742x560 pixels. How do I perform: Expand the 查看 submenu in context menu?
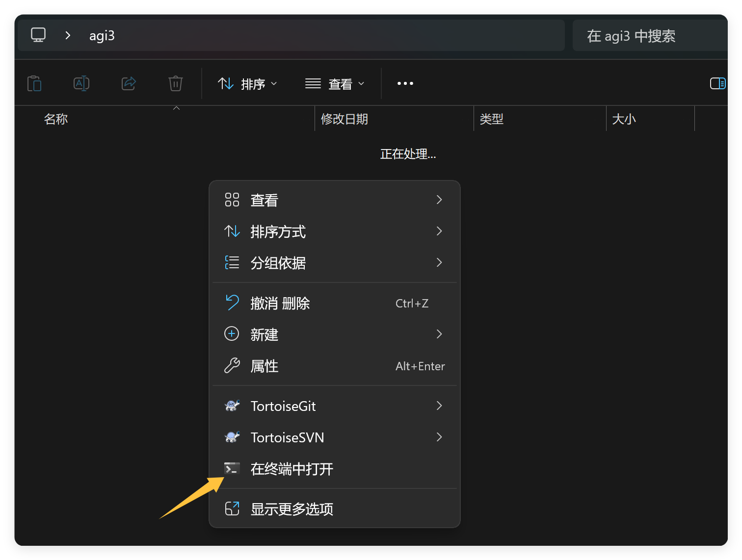[x=334, y=200]
